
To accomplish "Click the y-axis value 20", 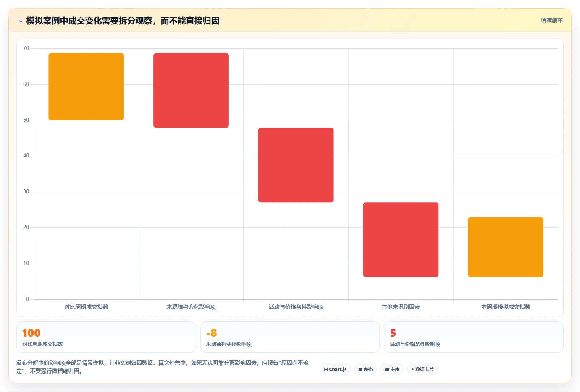I will [26, 227].
